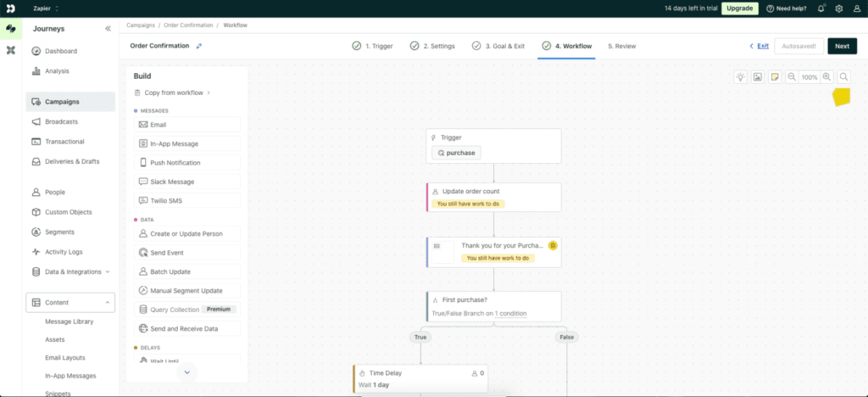Open Broadcasts in sidebar
The width and height of the screenshot is (868, 397).
click(70, 122)
